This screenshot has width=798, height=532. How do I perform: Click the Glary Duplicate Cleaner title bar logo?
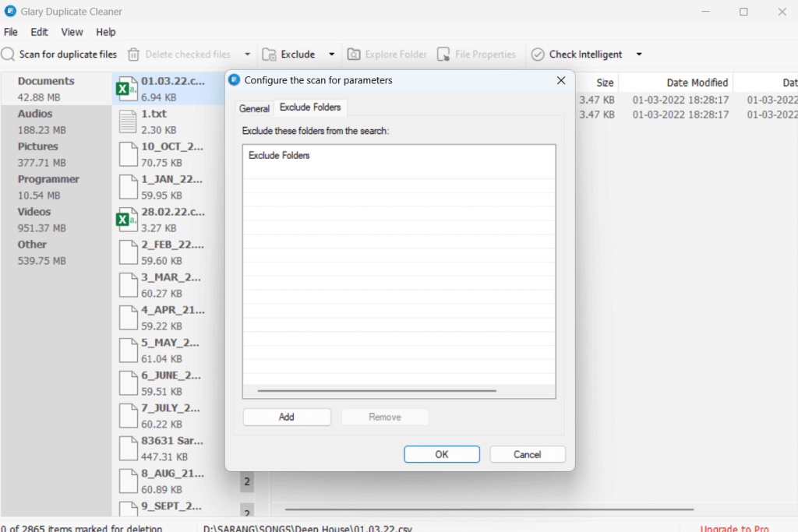pyautogui.click(x=10, y=11)
